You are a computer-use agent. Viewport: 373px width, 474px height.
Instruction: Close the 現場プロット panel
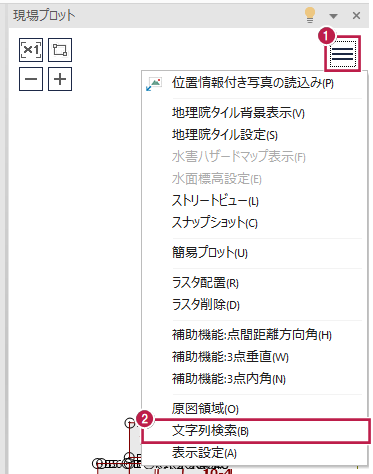356,16
